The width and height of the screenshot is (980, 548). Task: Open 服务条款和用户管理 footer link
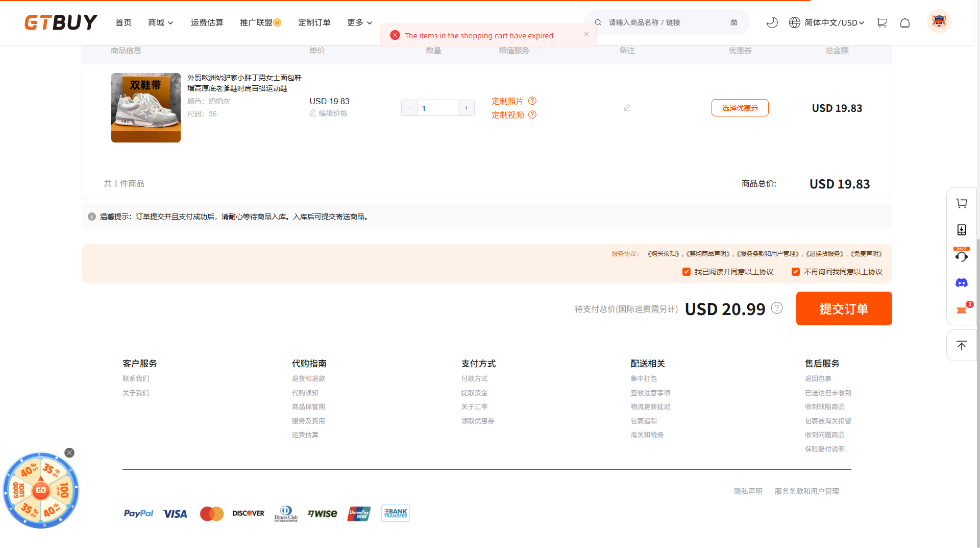pyautogui.click(x=807, y=491)
